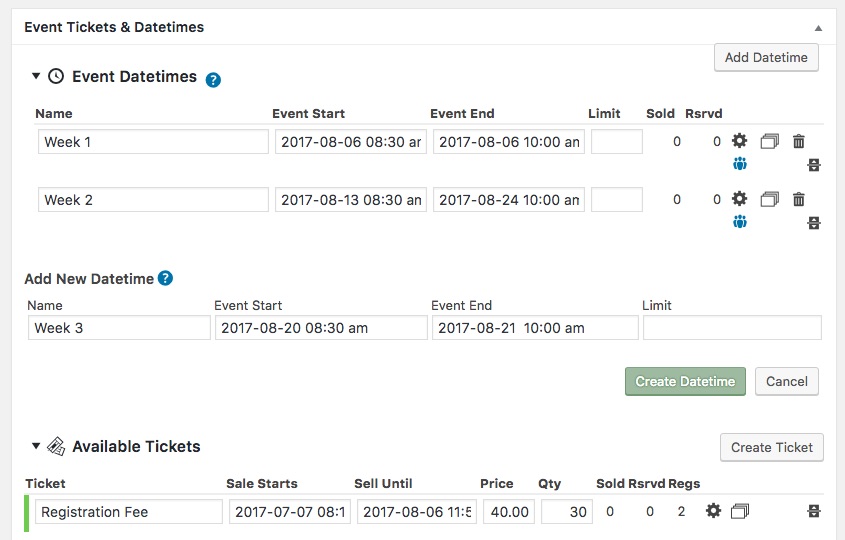The width and height of the screenshot is (845, 540).
Task: Click the Create Ticket button
Action: tap(772, 447)
